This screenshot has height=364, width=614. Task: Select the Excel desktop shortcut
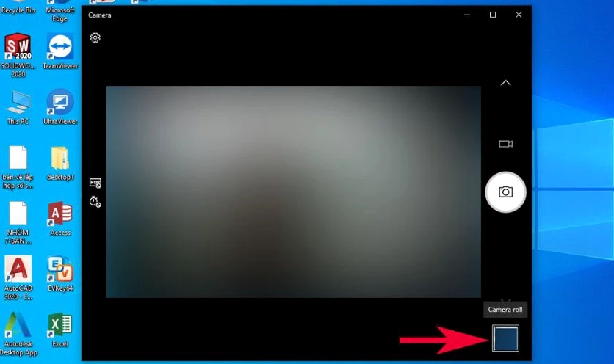coord(60,330)
